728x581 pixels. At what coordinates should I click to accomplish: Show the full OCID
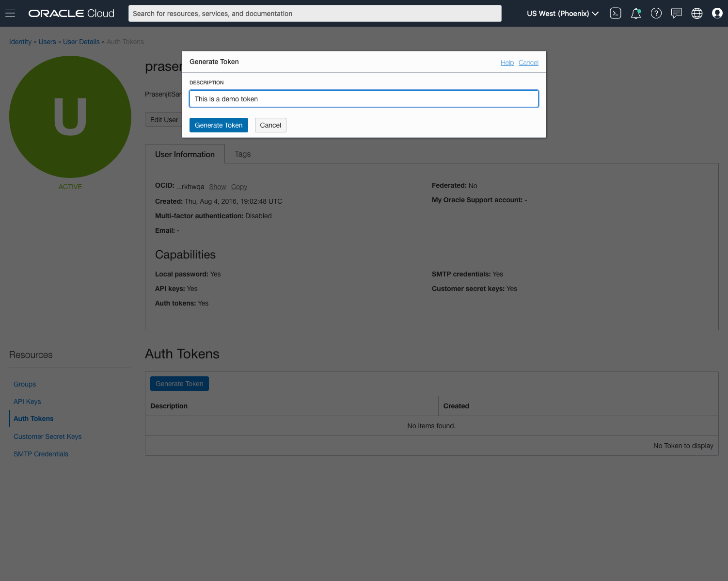(x=218, y=187)
